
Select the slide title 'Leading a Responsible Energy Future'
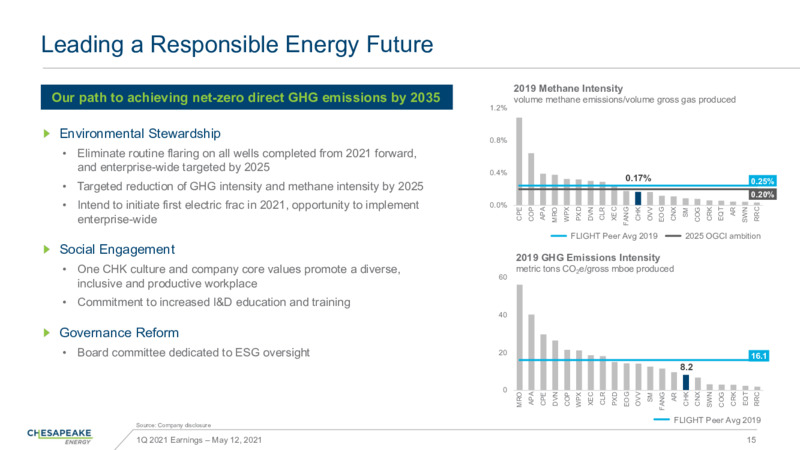(237, 44)
